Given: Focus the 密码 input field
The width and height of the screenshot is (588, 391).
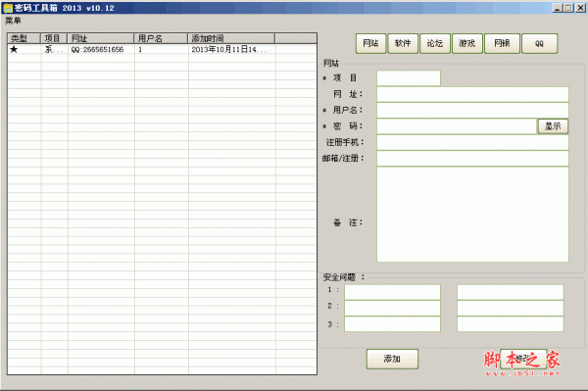Looking at the screenshot, I should 457,126.
